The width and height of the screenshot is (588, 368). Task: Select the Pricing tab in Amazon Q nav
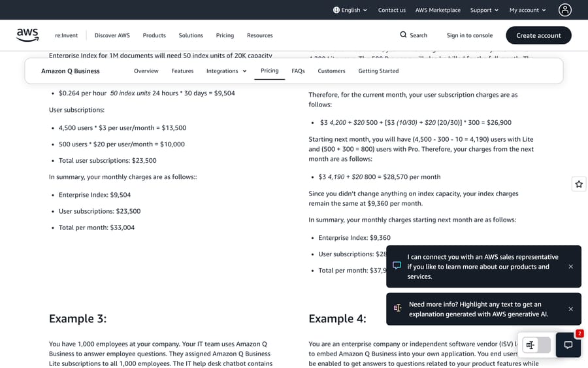coord(270,71)
